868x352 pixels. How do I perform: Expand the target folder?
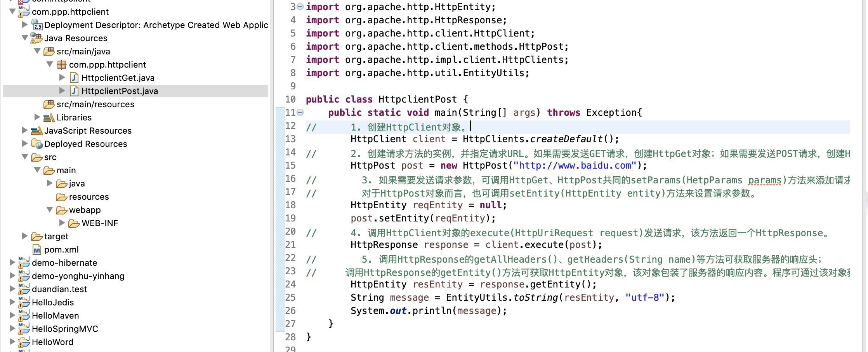pyautogui.click(x=25, y=236)
